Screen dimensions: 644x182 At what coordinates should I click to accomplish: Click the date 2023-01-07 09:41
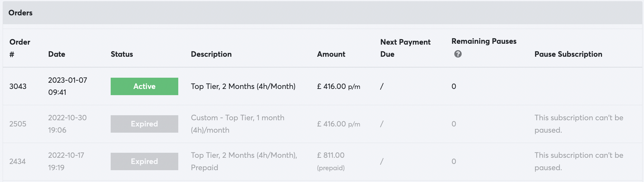[x=67, y=86]
